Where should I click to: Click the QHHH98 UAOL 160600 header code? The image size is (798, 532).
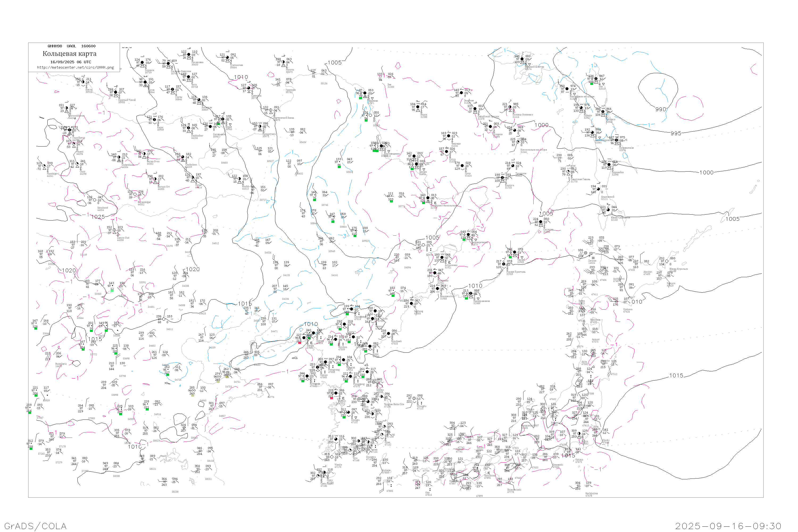pyautogui.click(x=72, y=46)
